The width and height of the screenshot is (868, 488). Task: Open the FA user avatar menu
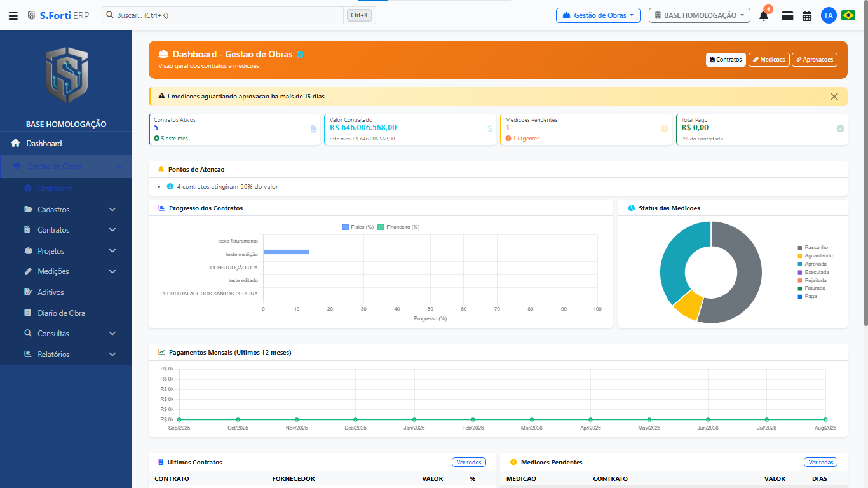point(829,15)
